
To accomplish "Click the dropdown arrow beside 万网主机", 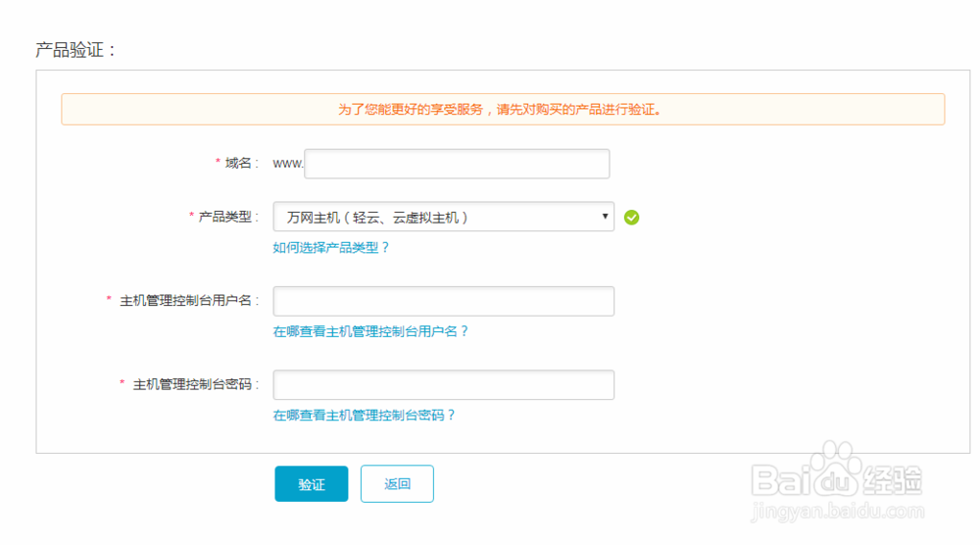I will [x=605, y=217].
